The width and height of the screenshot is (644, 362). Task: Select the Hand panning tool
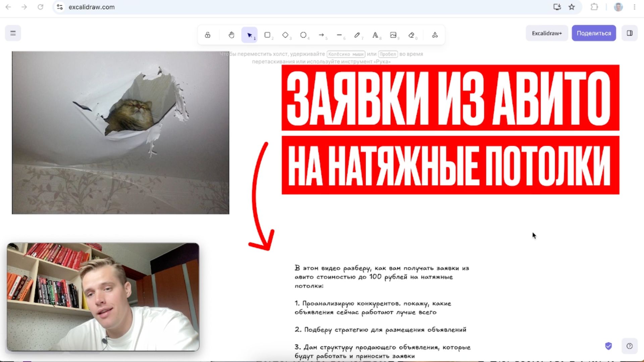(x=231, y=35)
